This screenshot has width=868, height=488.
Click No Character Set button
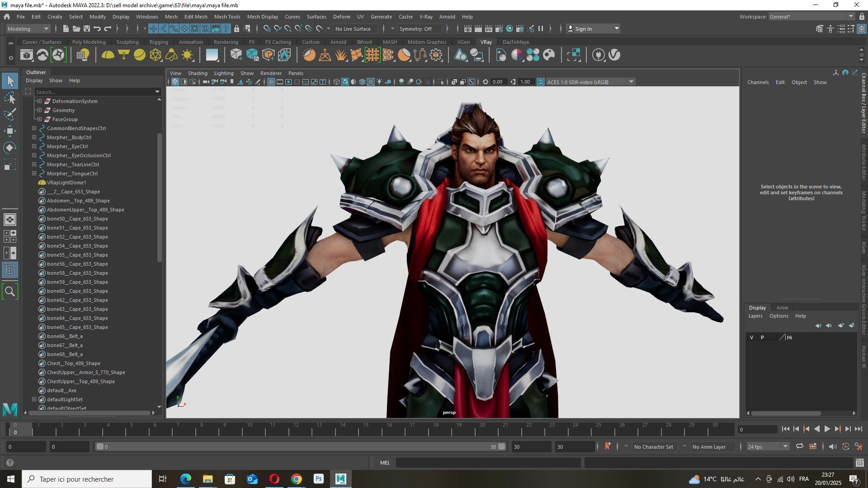(653, 447)
